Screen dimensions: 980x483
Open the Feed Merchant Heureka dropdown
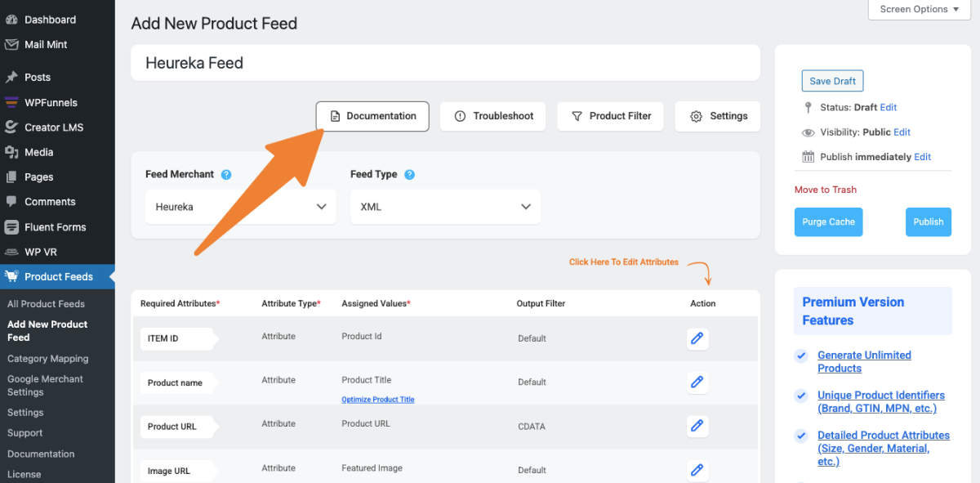click(x=241, y=207)
